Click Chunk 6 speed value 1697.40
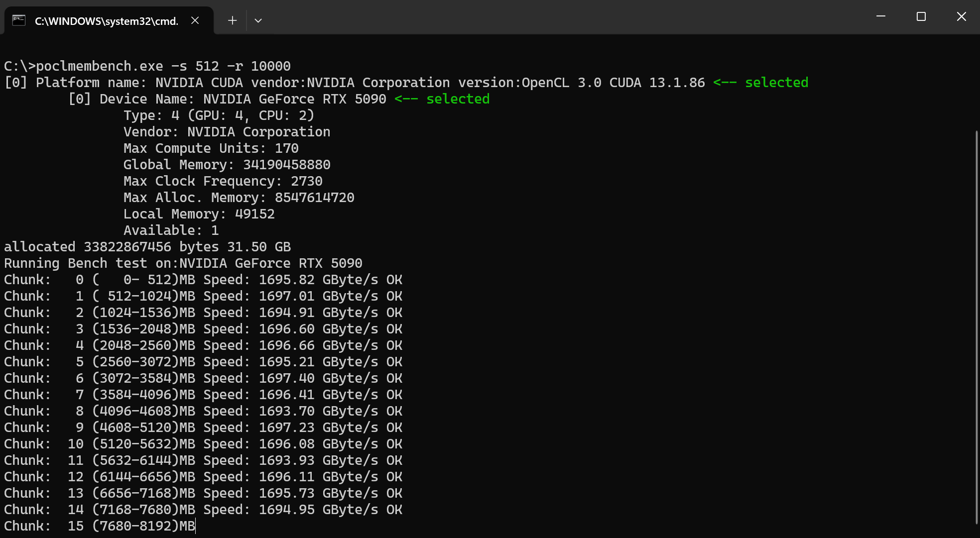980x538 pixels. click(286, 378)
